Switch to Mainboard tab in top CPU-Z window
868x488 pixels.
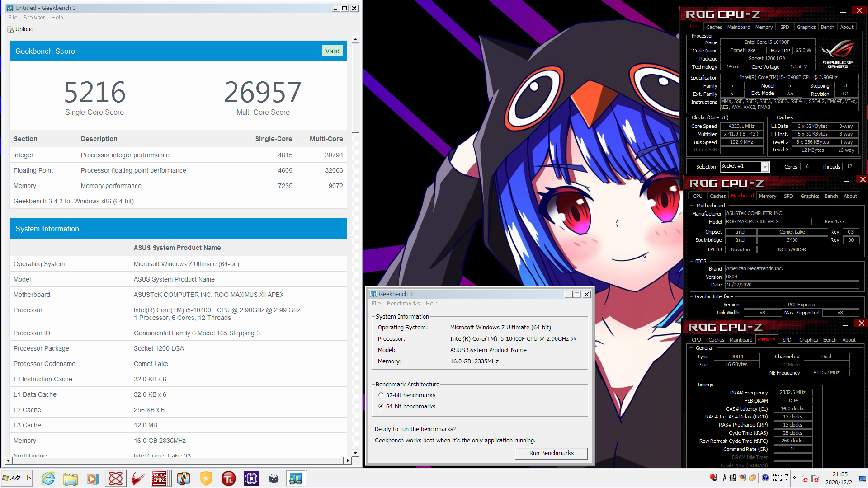coord(739,27)
